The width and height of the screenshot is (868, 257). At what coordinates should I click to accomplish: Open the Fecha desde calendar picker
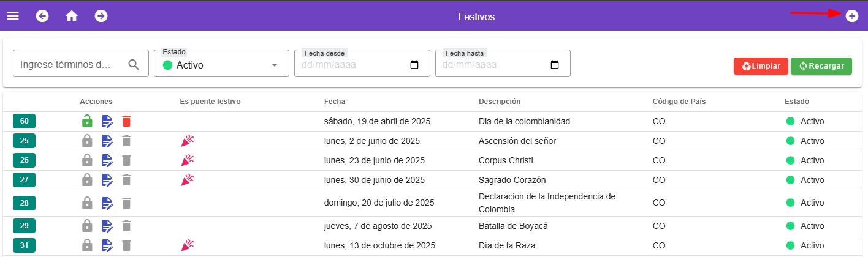(x=414, y=65)
